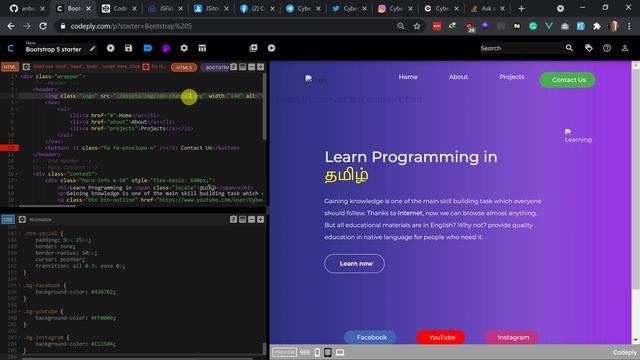Click the purple circular icon in the toolbar
The height and width of the screenshot is (360, 640).
(x=166, y=48)
